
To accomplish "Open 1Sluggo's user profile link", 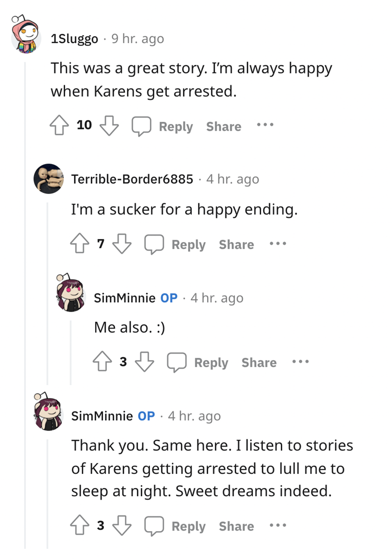I will 74,39.
